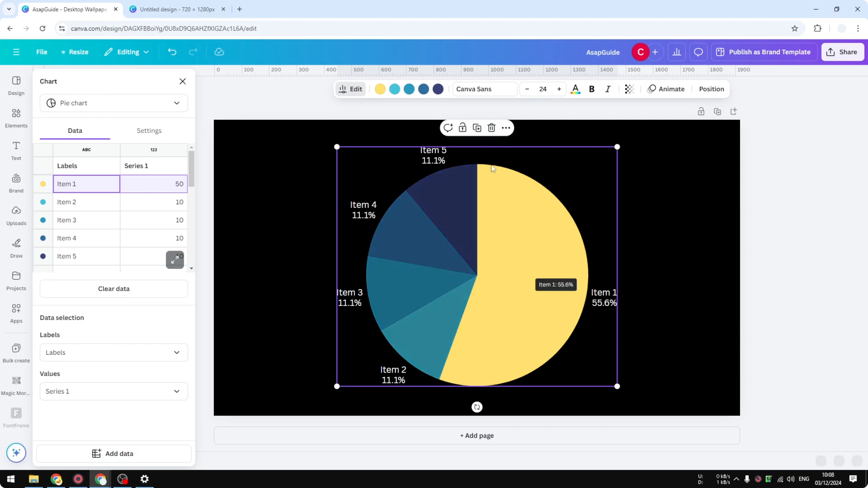Lock the selected chart
Viewport: 868px width, 488px height.
tap(462, 128)
